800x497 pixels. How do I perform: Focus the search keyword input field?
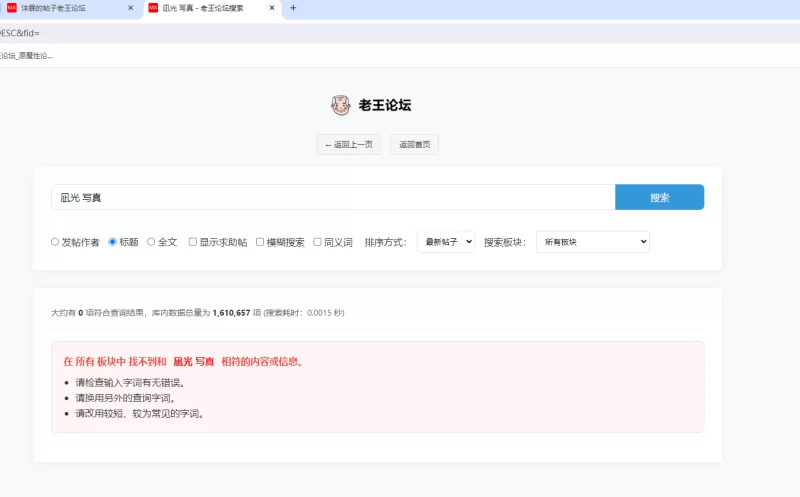click(333, 197)
